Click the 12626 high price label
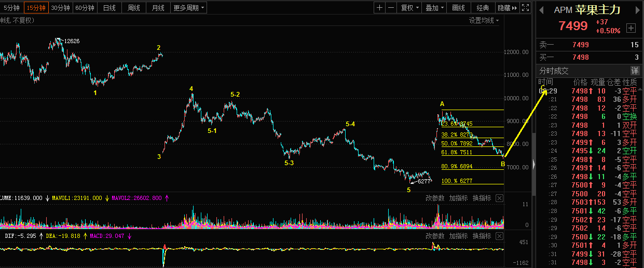Viewport: 644px width, 268px height. coord(72,41)
